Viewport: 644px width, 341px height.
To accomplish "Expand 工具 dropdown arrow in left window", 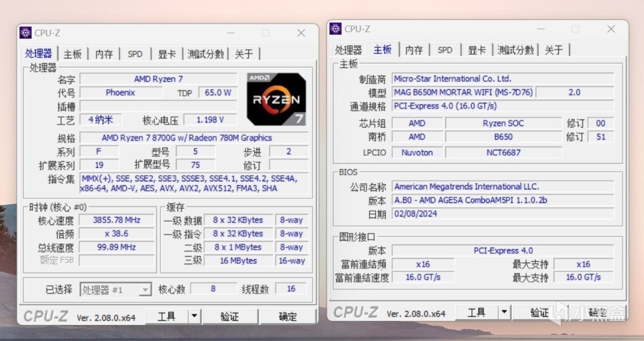I will click(195, 316).
